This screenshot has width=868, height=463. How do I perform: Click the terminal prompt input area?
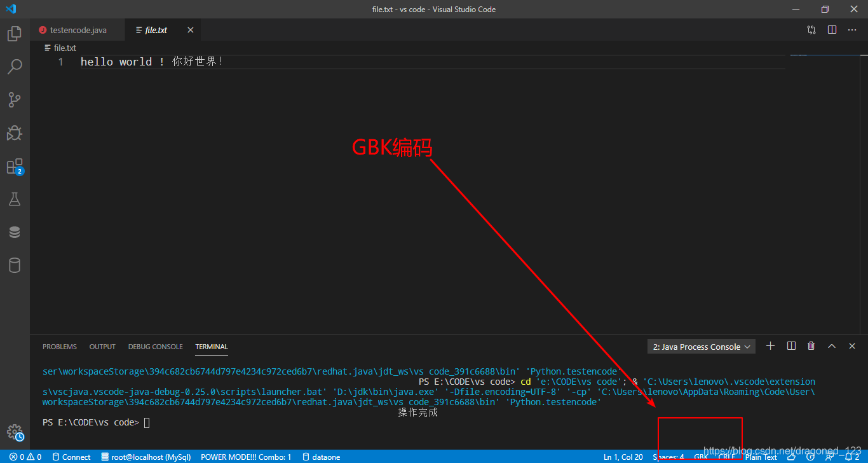point(147,422)
